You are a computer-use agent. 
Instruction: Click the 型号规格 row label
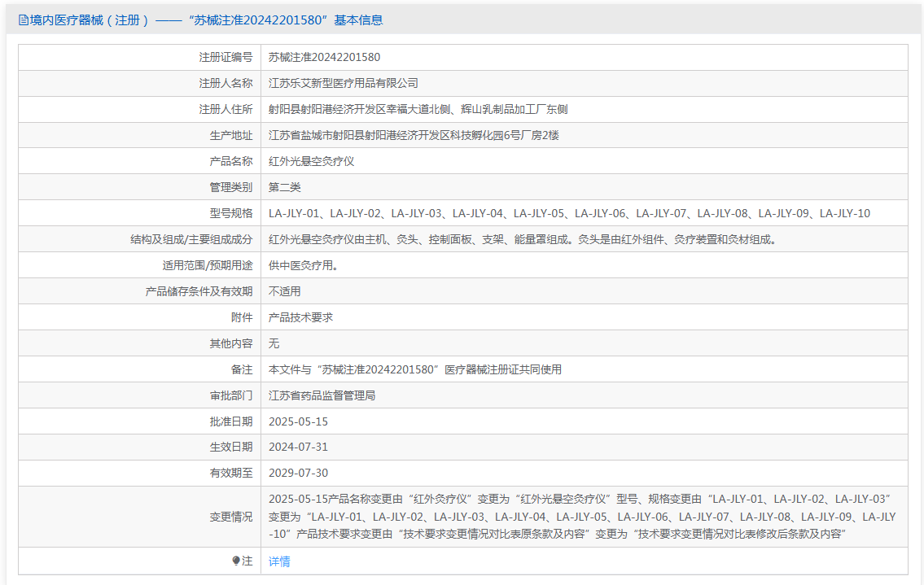(x=231, y=213)
